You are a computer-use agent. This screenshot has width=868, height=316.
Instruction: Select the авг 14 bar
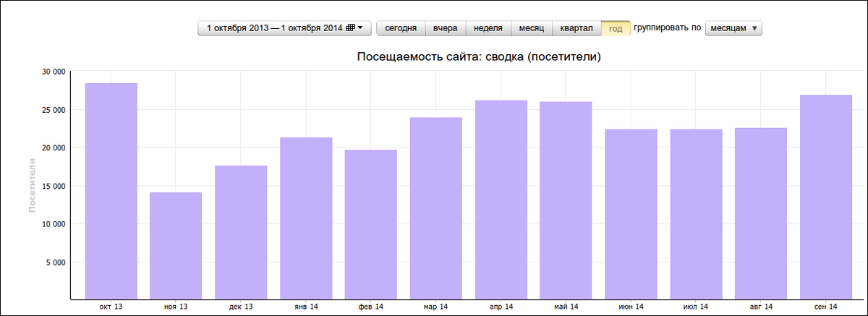point(762,213)
